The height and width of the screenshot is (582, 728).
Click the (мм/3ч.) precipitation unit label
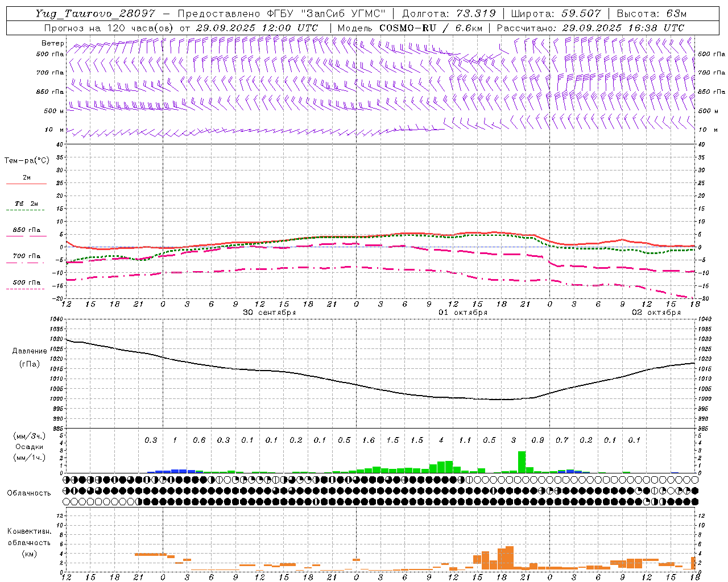pyautogui.click(x=30, y=436)
